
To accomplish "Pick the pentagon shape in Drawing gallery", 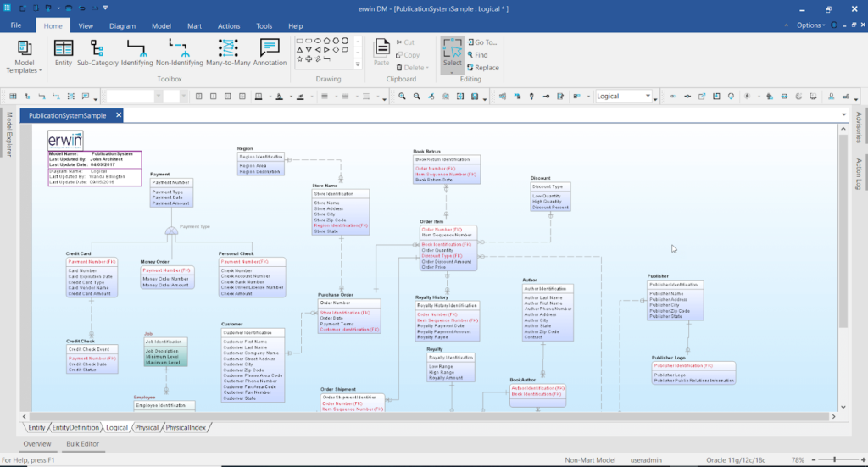I will pos(326,41).
